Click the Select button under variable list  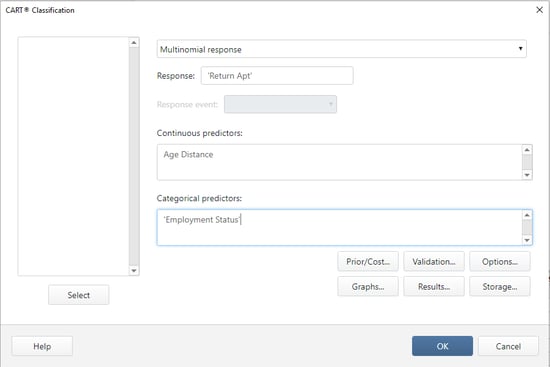(x=79, y=295)
